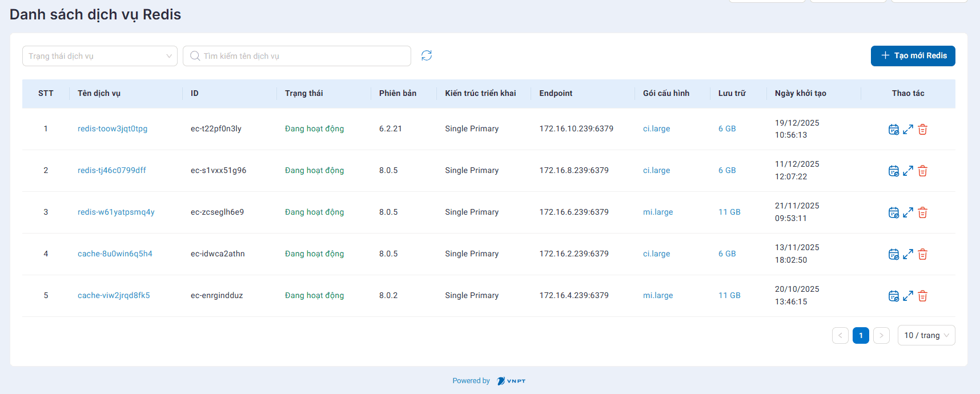Open the cache-viw2jrqd8fk5 service link
Screen dimensions: 980x394
point(114,295)
